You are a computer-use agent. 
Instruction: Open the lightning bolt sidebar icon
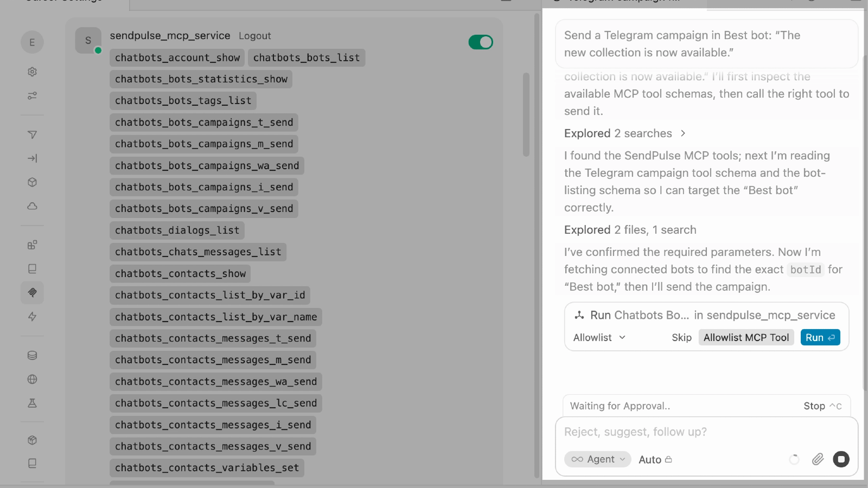(x=32, y=317)
